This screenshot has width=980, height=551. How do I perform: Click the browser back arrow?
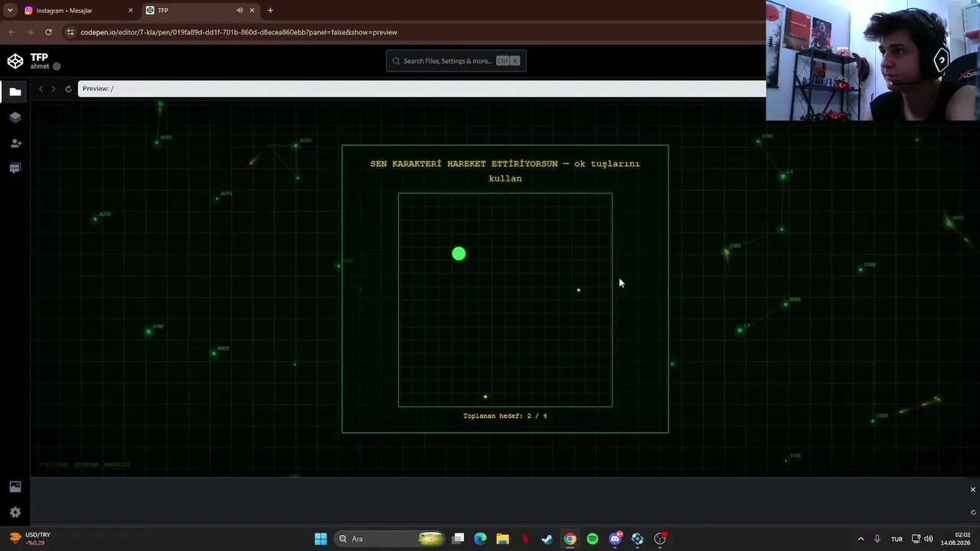pyautogui.click(x=11, y=32)
